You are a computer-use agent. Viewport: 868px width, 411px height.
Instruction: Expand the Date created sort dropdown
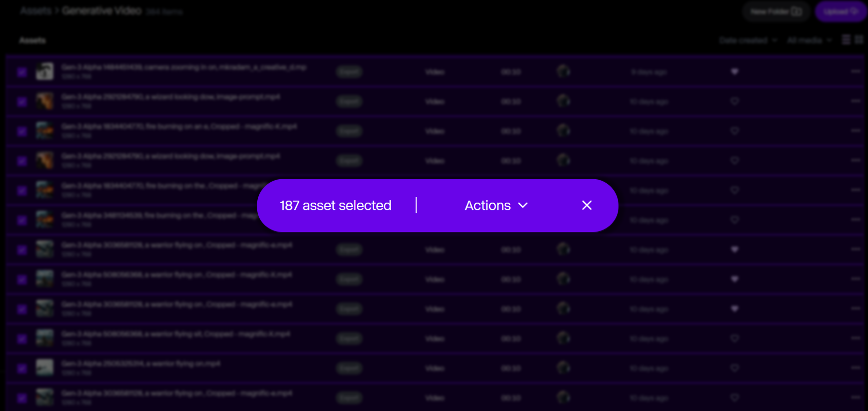click(x=748, y=40)
